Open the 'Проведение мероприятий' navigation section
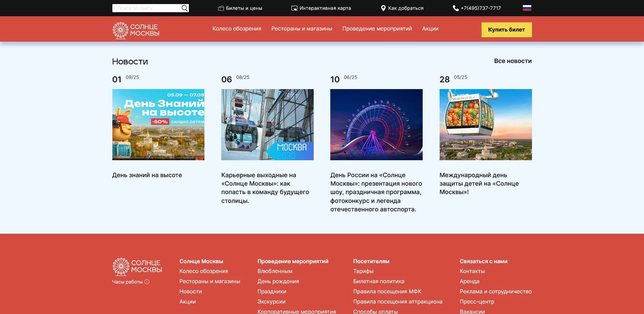Viewport: 644px width, 314px height. point(377,29)
